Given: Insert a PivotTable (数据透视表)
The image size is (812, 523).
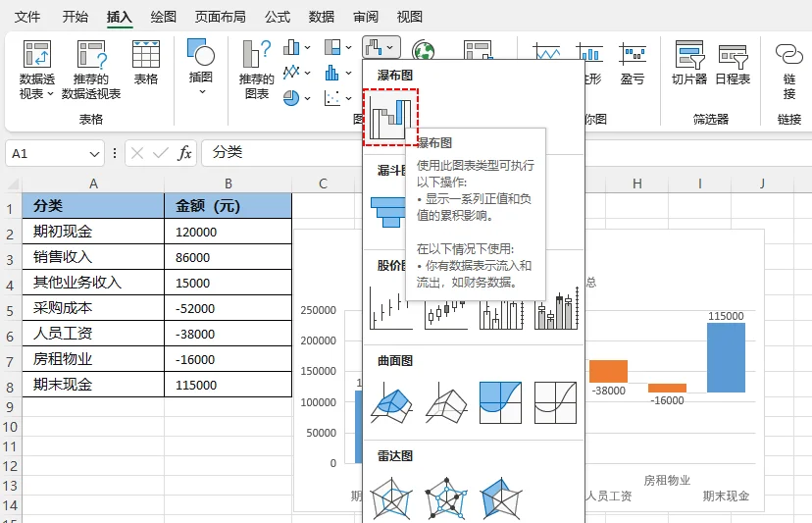Looking at the screenshot, I should click(36, 70).
